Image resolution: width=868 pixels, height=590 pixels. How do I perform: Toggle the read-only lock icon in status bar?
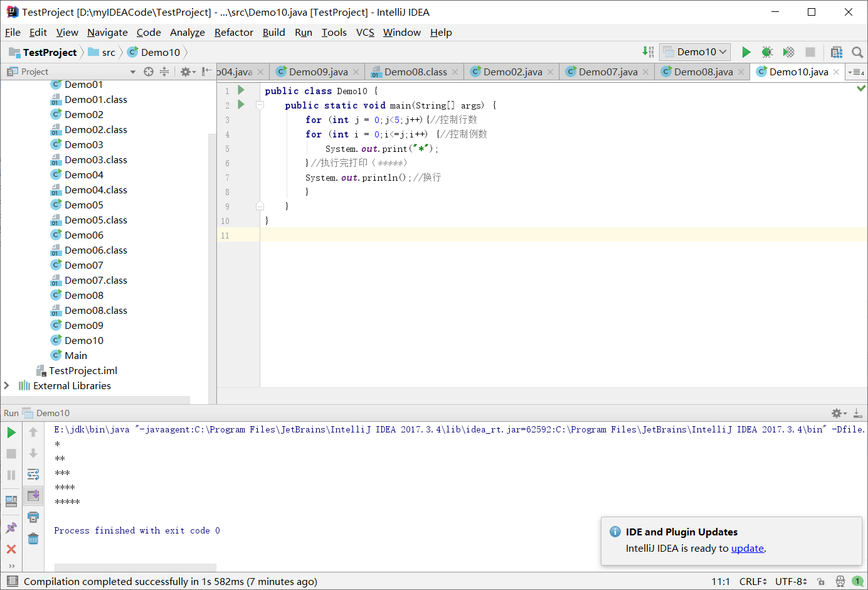pos(820,582)
